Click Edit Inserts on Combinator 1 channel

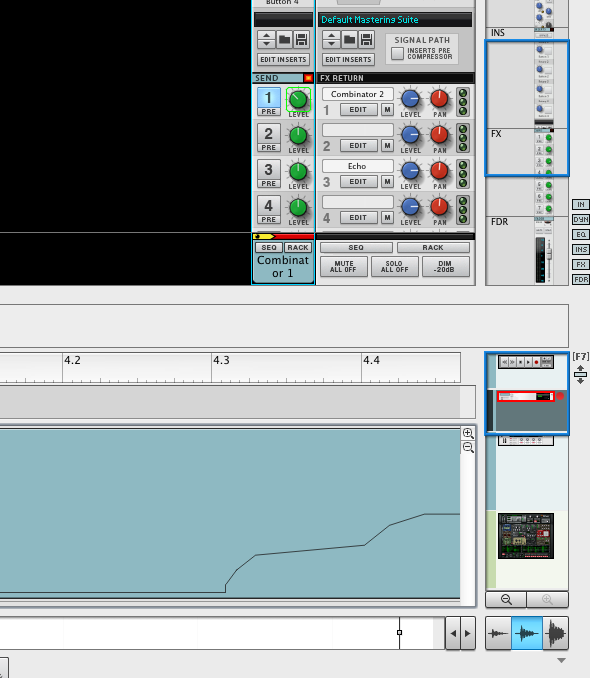(283, 59)
